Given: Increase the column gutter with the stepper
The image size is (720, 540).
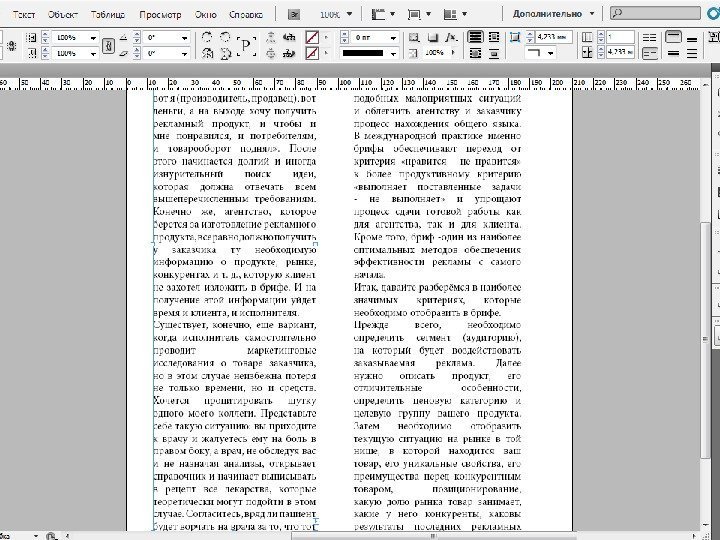Looking at the screenshot, I should (601, 50).
